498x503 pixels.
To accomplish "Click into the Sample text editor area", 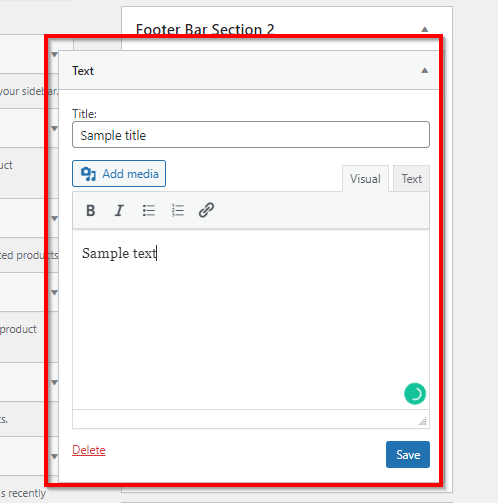I will tap(251, 319).
